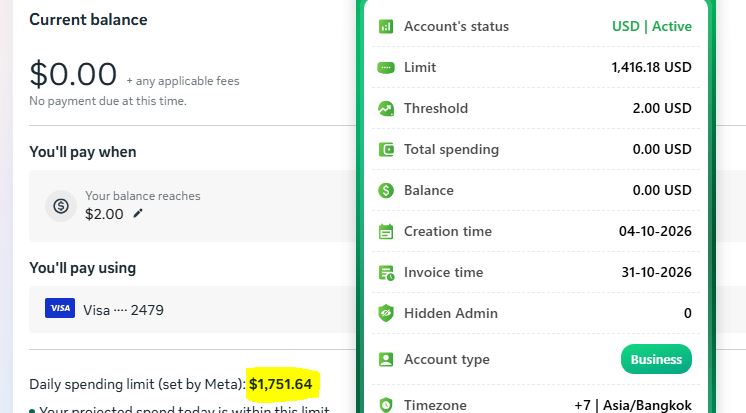746x413 pixels.
Task: Click the highlighted $1,751.64 daily limit
Action: pyautogui.click(x=281, y=384)
